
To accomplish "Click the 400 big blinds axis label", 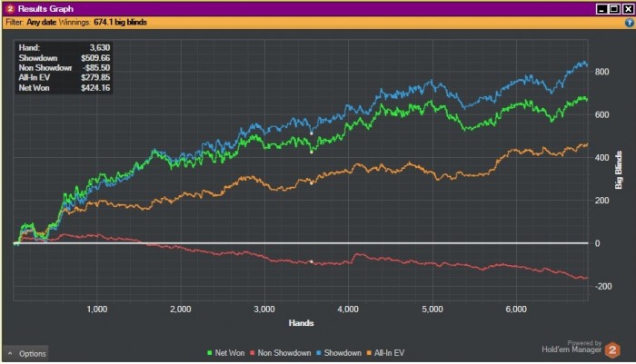I will pos(601,158).
